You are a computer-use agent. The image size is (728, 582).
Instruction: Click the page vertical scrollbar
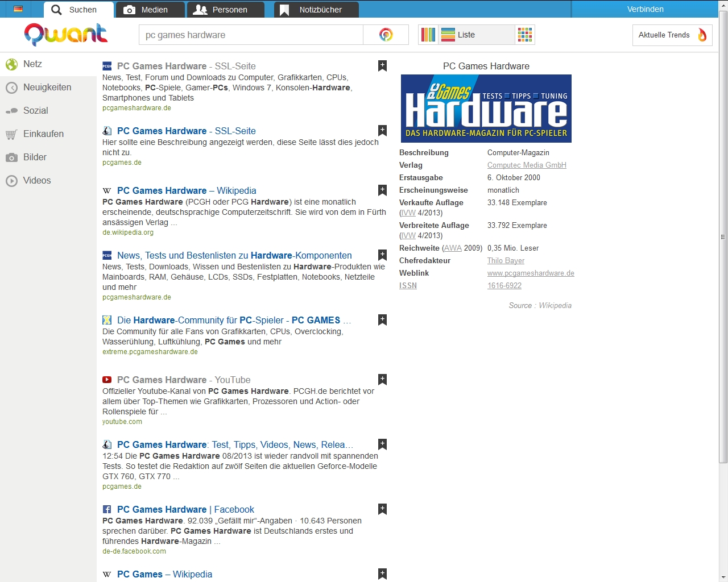coord(723,236)
